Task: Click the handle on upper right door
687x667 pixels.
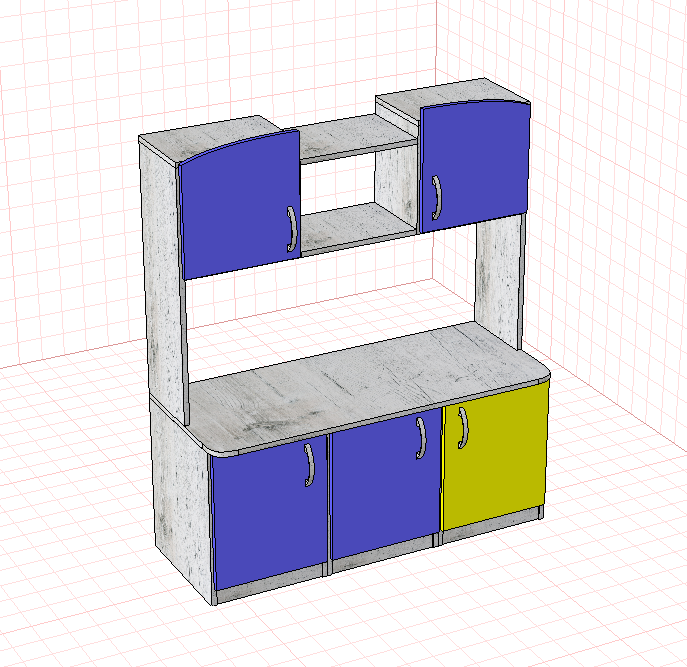Action: [436, 198]
